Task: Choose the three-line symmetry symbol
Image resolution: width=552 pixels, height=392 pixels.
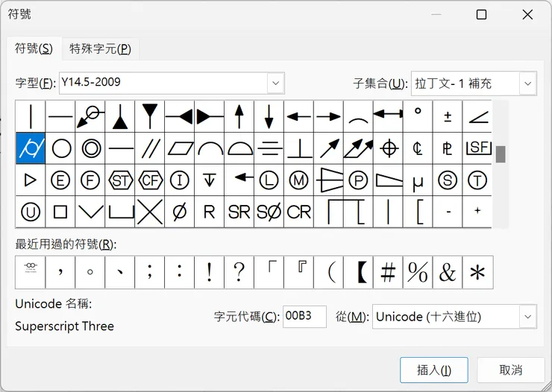Action: coord(269,148)
